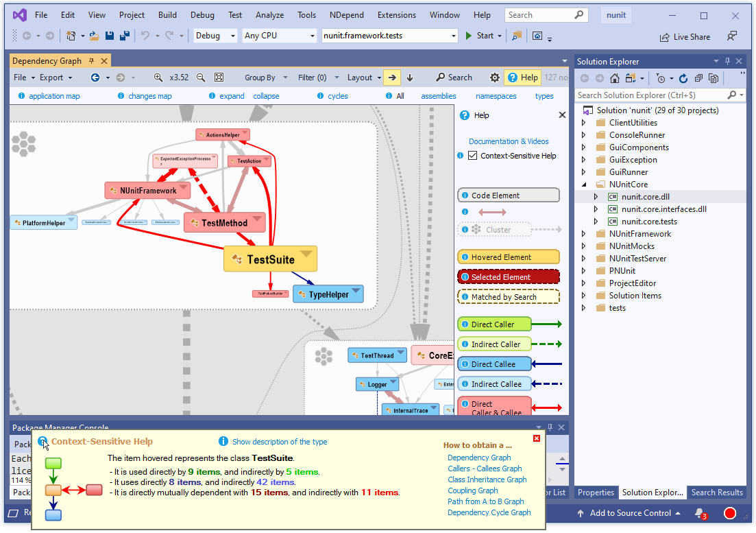This screenshot has width=756, height=533.
Task: Click the Selected Element red legend swatch
Action: click(x=509, y=277)
